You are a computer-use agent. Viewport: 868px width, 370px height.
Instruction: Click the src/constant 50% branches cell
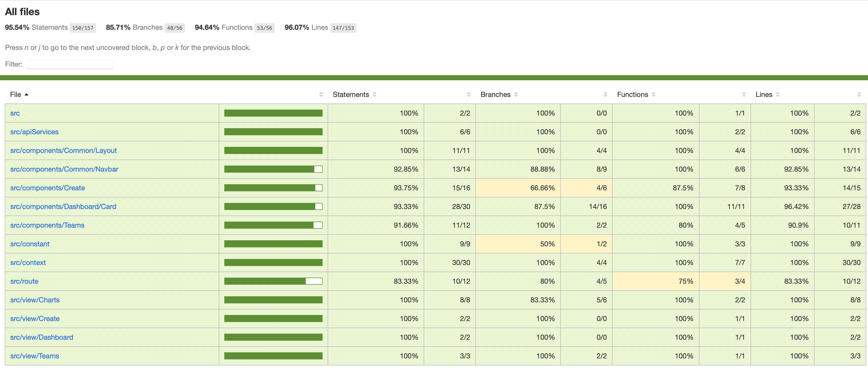tap(518, 244)
